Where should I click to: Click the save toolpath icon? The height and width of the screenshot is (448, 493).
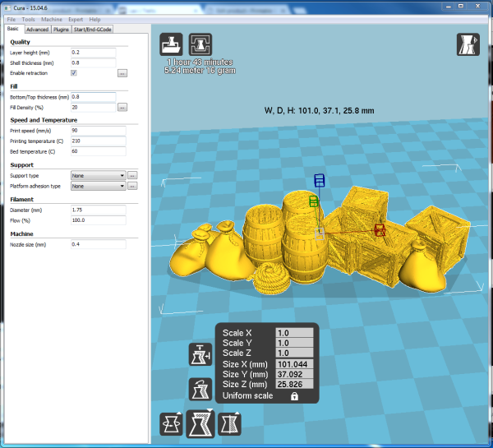pos(200,44)
